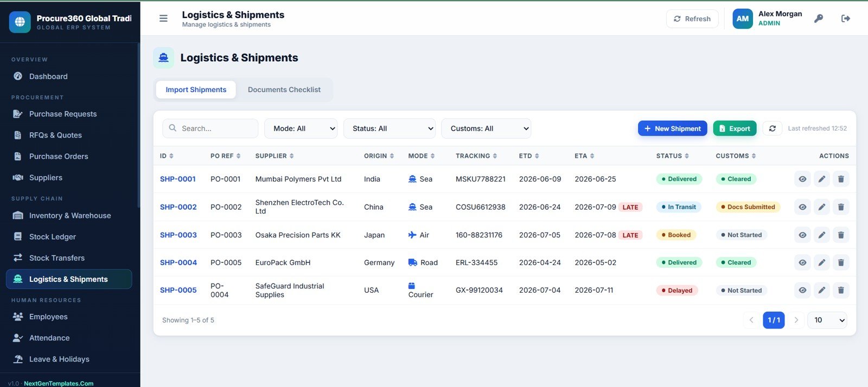
Task: Click the Search input field
Action: [x=210, y=128]
